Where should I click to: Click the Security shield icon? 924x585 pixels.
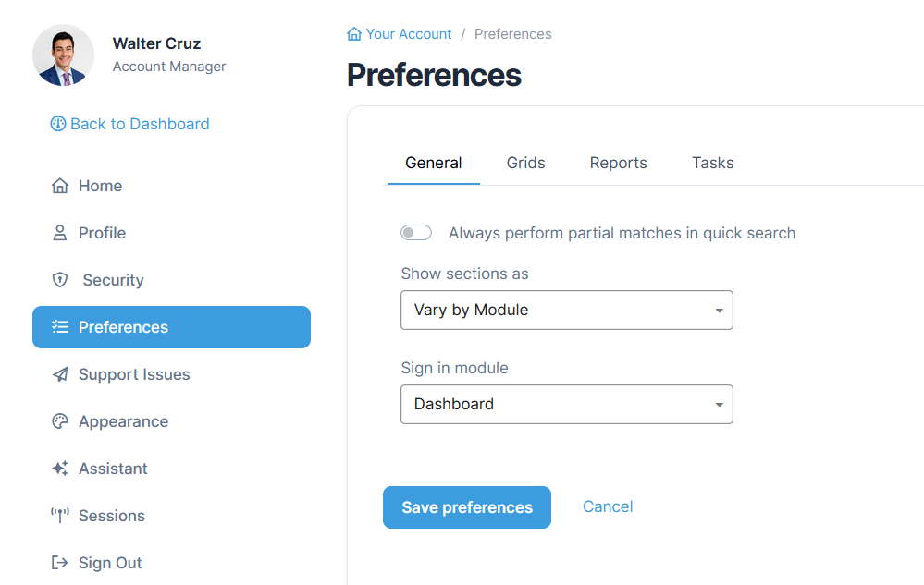[x=60, y=280]
